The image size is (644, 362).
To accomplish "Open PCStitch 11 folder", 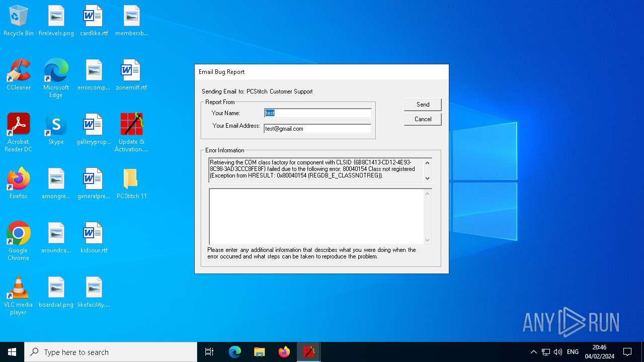I will tap(132, 184).
